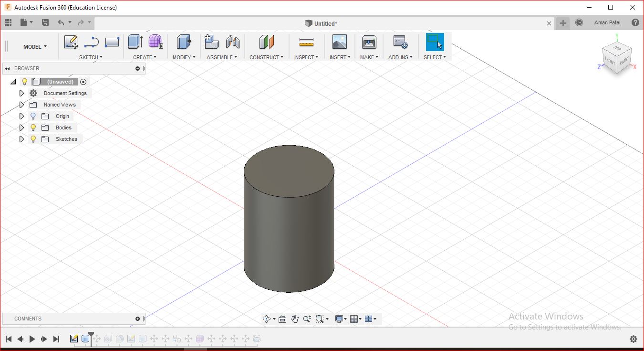Open the MODEL workspace dropdown
This screenshot has width=644, height=351.
pyautogui.click(x=35, y=47)
